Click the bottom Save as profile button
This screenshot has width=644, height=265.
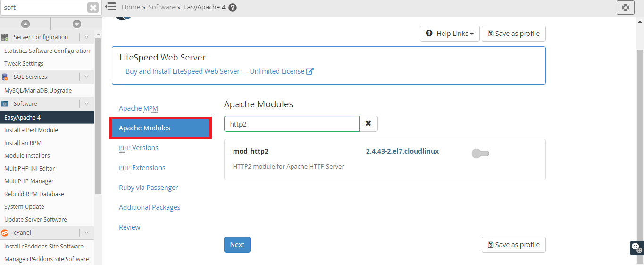click(x=514, y=245)
